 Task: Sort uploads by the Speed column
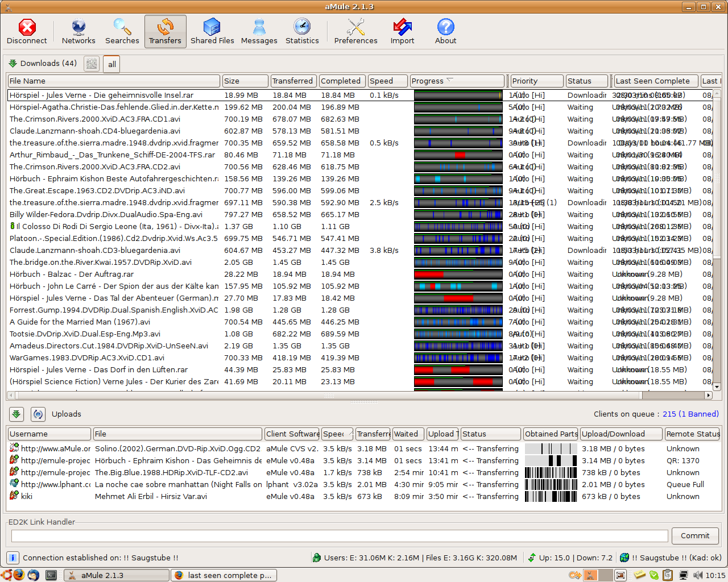point(337,434)
